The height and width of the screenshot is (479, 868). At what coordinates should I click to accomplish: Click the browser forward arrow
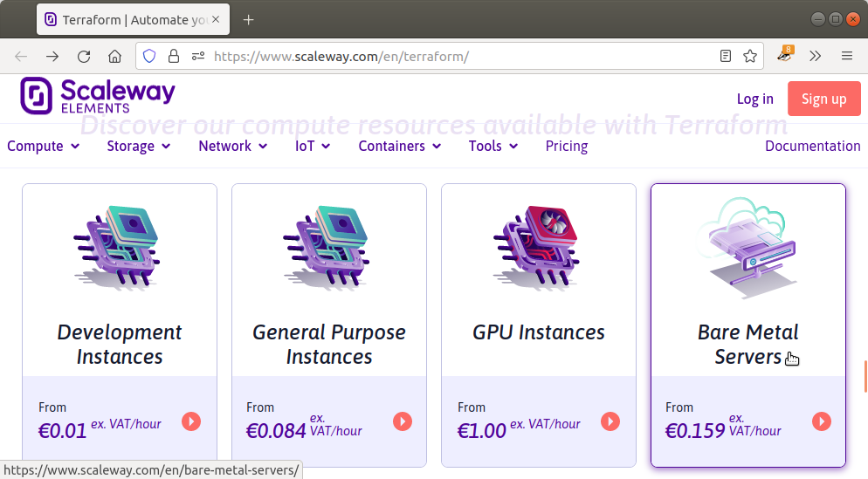click(x=52, y=57)
